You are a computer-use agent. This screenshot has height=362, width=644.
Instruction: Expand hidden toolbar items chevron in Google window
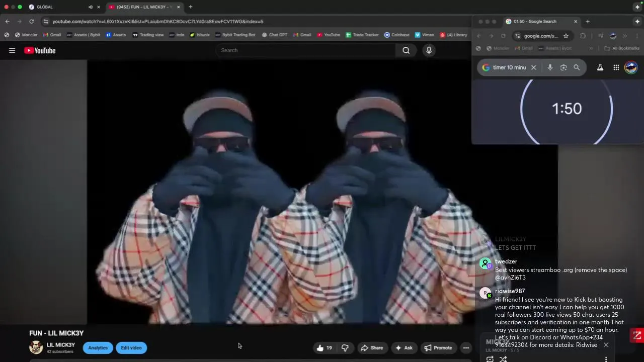click(625, 36)
